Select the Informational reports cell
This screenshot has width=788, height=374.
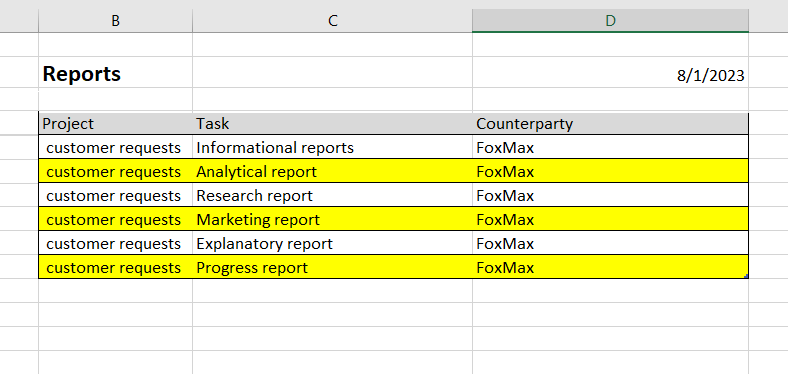[332, 147]
